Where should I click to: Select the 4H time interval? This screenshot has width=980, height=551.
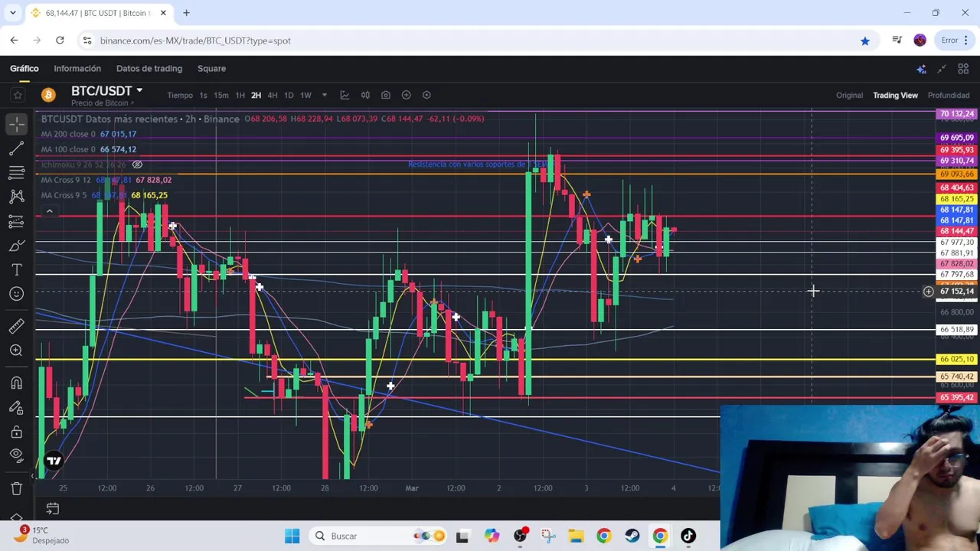click(x=272, y=96)
